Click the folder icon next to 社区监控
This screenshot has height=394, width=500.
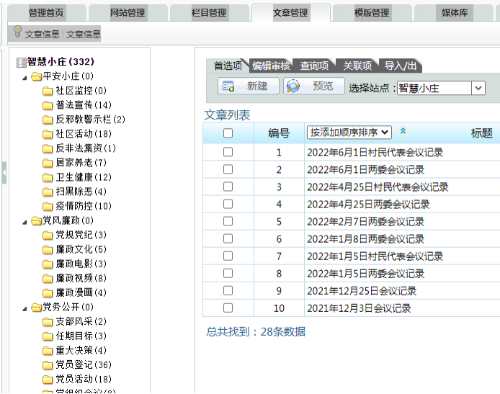48,91
